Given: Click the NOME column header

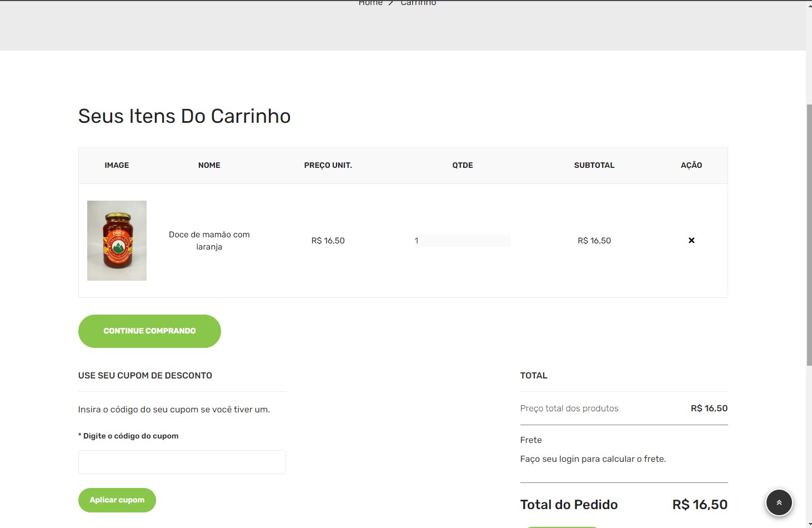Looking at the screenshot, I should coord(209,166).
